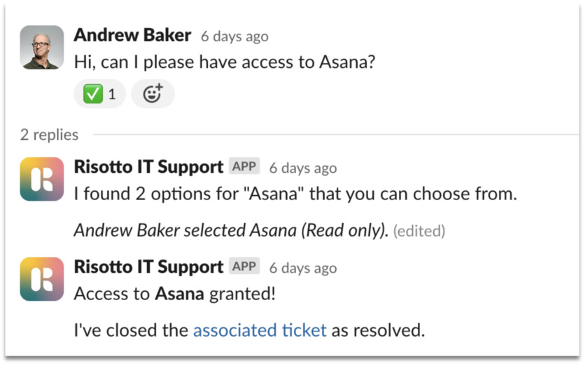Screen dimensions: 588x368
Task: Click the "Access to Asana granted!" message text
Action: [x=175, y=293]
